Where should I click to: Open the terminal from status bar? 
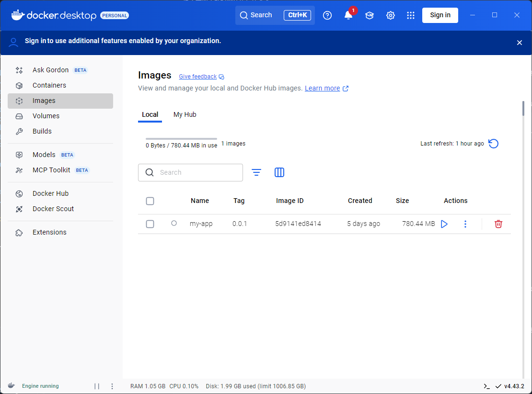tap(486, 386)
